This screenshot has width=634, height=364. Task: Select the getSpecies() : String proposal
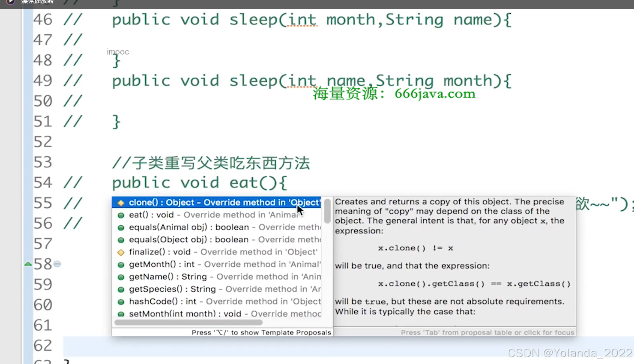[x=216, y=289]
